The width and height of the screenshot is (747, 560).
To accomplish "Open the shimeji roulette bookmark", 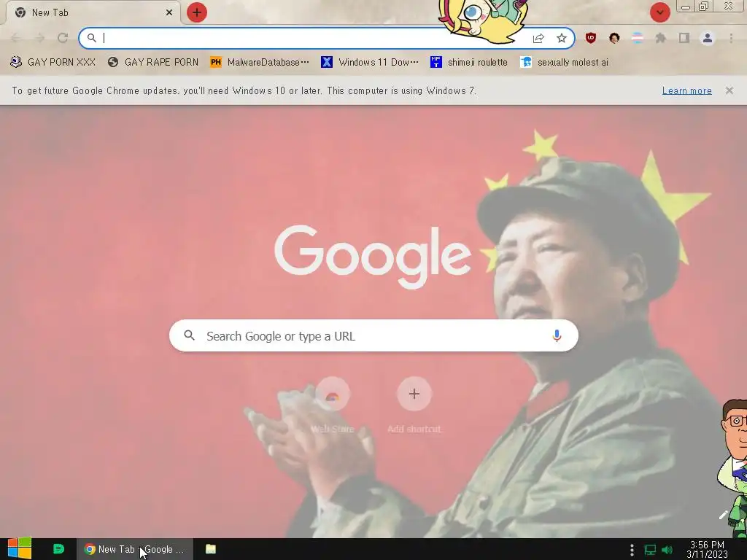I will click(469, 63).
